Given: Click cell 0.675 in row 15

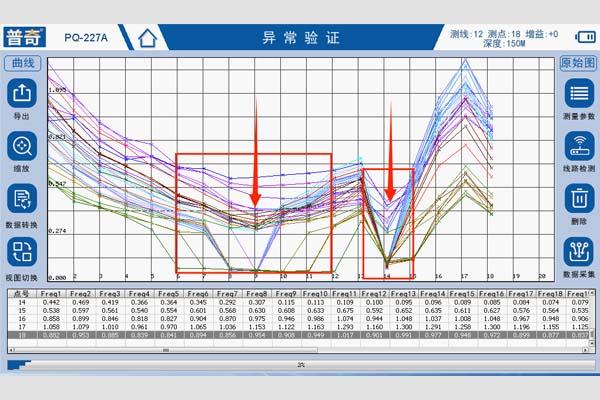Looking at the screenshot, I should click(345, 310).
